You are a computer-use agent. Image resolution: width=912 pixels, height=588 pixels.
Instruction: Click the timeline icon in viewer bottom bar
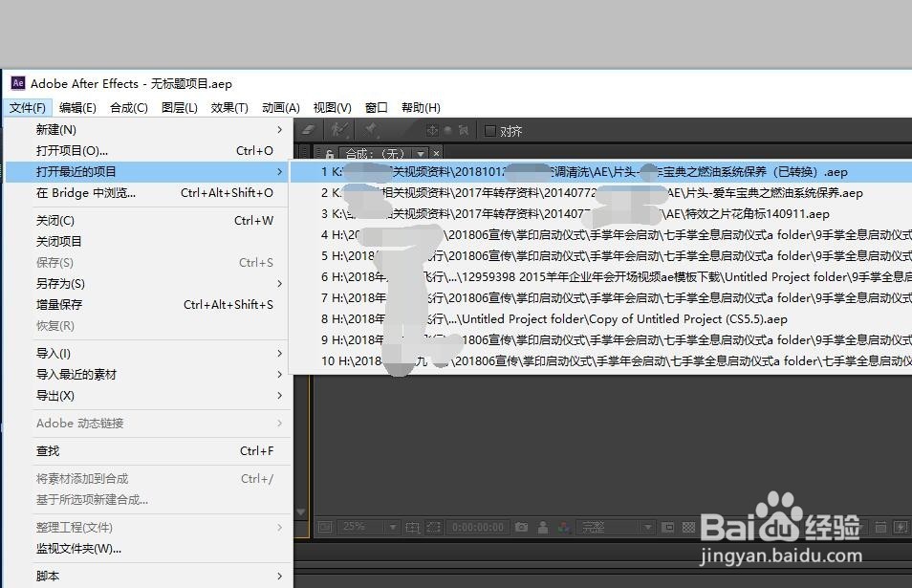[881, 527]
